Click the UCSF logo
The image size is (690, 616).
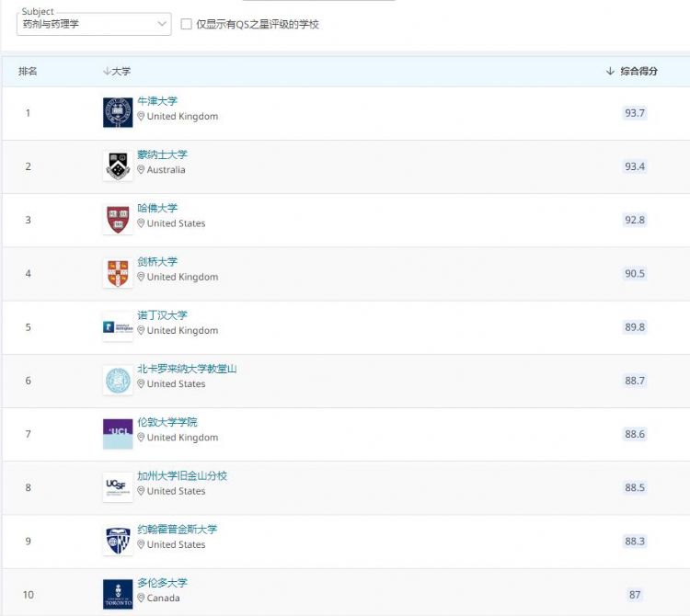pos(118,486)
